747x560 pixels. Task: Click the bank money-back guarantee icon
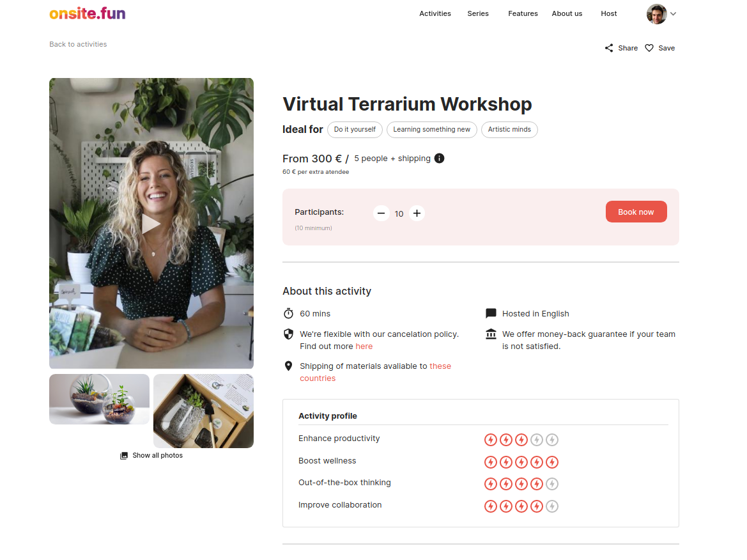[x=491, y=334]
